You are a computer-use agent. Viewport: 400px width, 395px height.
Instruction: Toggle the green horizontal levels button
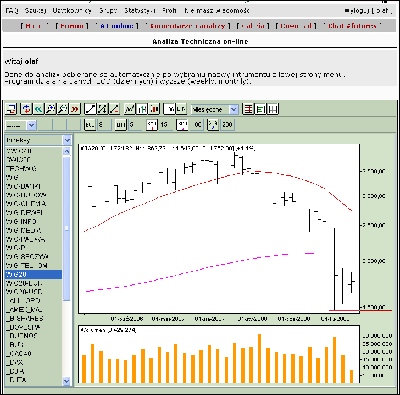(x=261, y=109)
